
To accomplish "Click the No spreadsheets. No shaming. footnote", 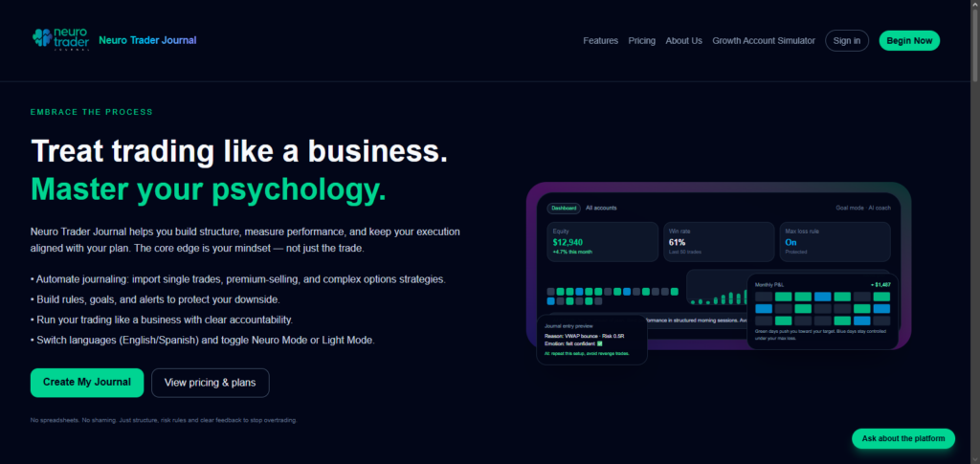I will tap(164, 420).
